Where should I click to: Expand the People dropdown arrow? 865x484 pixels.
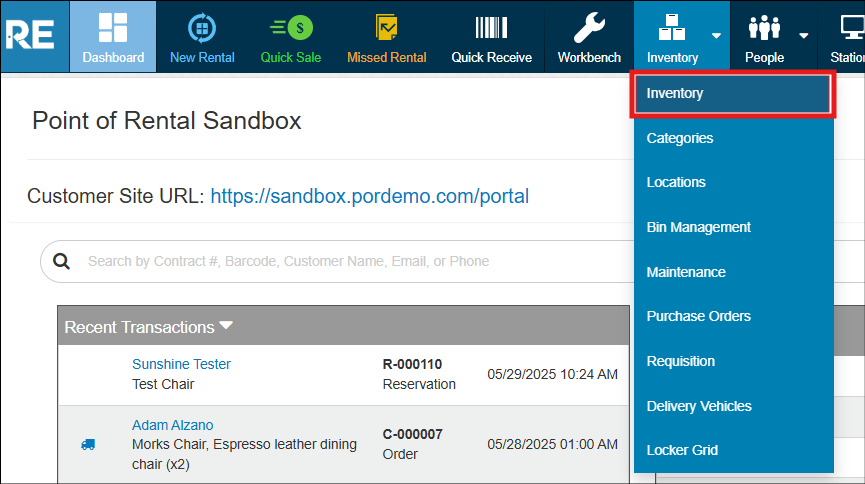803,36
